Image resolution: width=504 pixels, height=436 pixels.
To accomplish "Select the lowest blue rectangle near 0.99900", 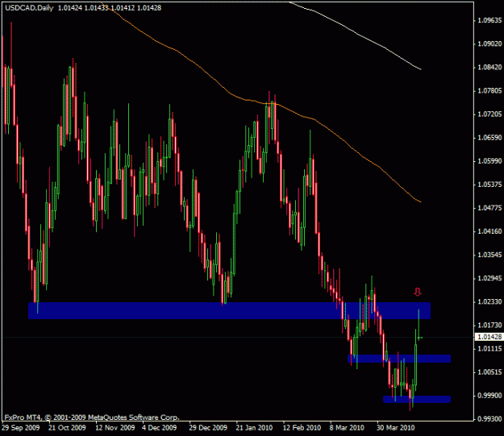I will coord(417,399).
